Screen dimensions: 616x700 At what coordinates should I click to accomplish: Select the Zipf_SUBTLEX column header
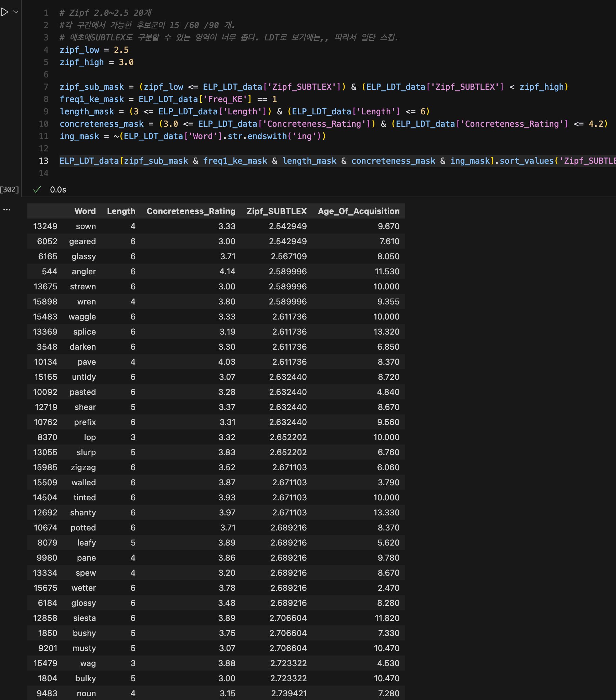[276, 211]
